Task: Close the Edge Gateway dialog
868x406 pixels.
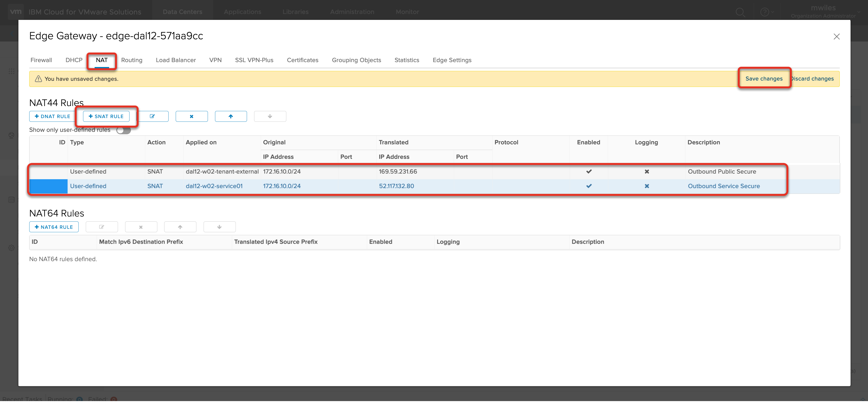Action: point(836,36)
